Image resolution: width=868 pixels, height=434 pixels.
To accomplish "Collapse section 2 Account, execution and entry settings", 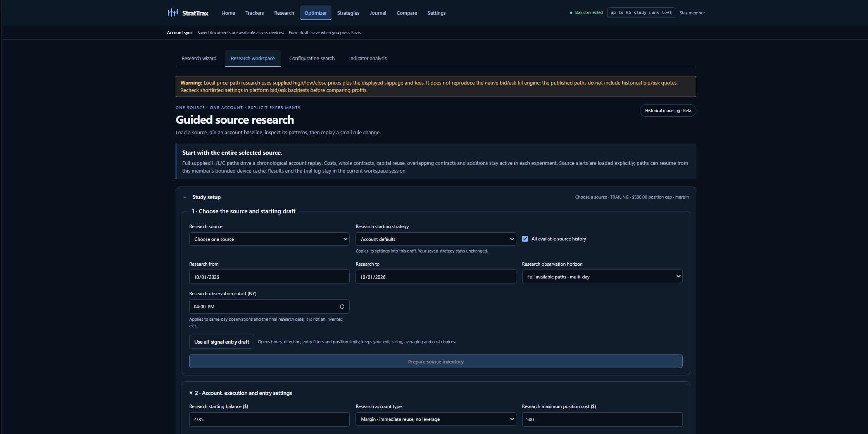I will point(191,393).
